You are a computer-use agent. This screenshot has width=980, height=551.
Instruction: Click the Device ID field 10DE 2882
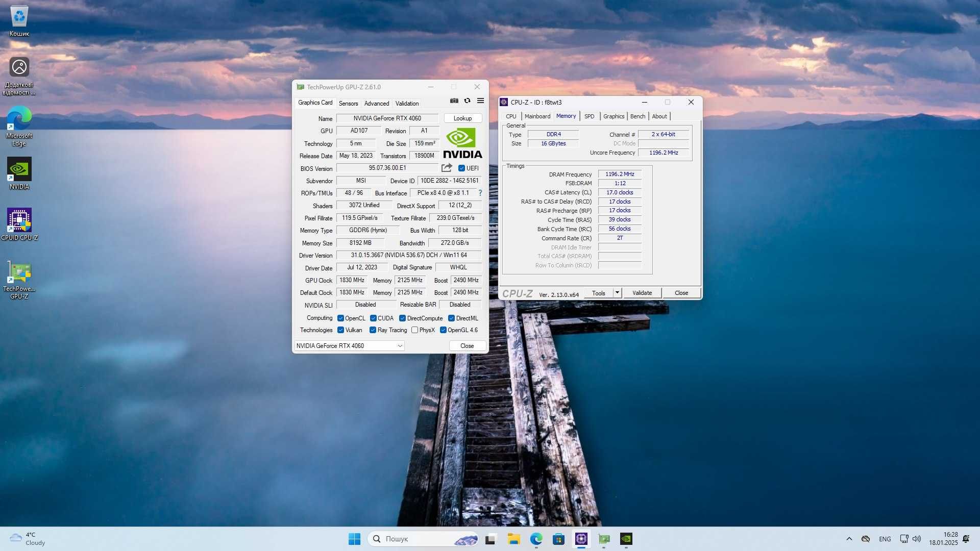click(x=449, y=181)
